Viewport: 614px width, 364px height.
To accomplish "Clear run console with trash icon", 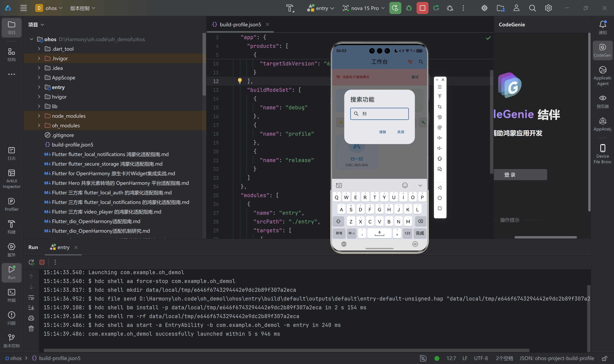I will (31, 328).
